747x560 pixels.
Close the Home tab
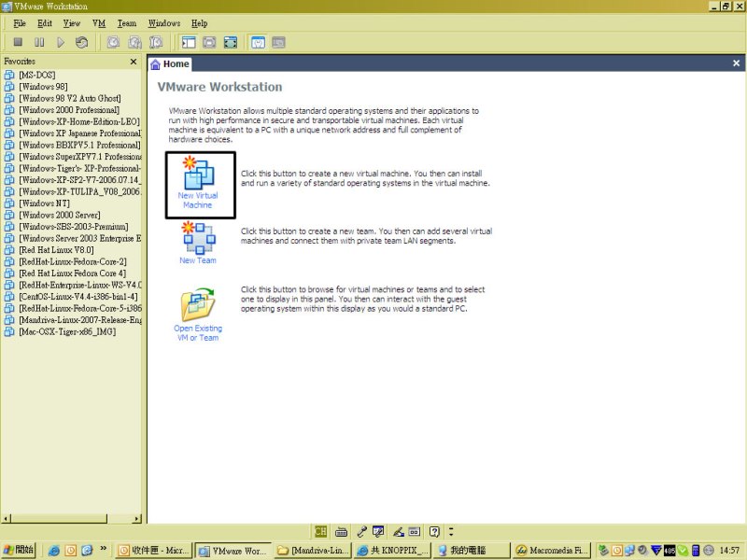click(x=736, y=63)
